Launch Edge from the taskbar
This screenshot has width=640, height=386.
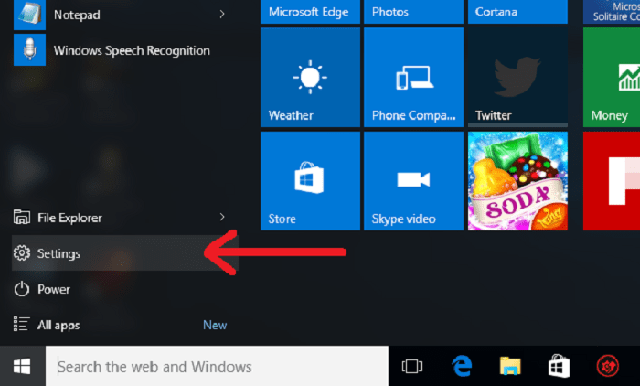462,366
